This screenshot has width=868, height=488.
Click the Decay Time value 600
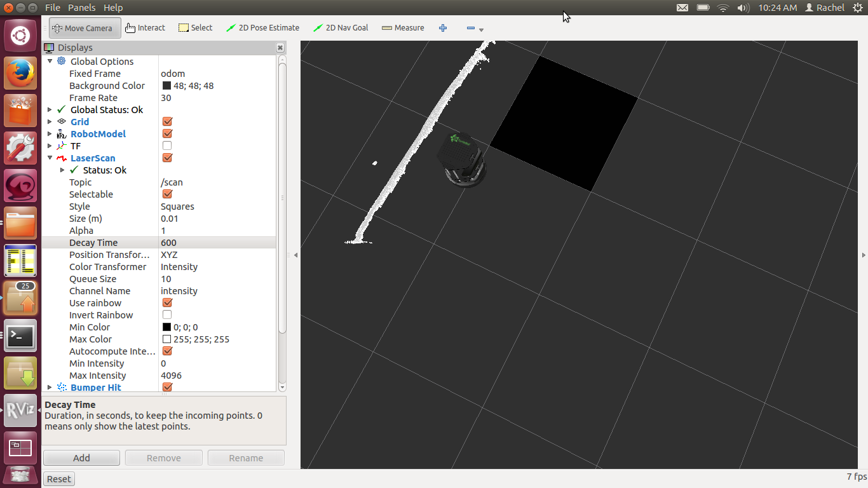tap(168, 243)
